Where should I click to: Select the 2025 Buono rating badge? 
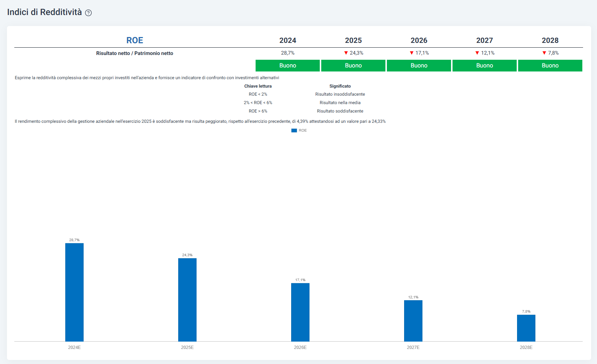[x=353, y=66]
